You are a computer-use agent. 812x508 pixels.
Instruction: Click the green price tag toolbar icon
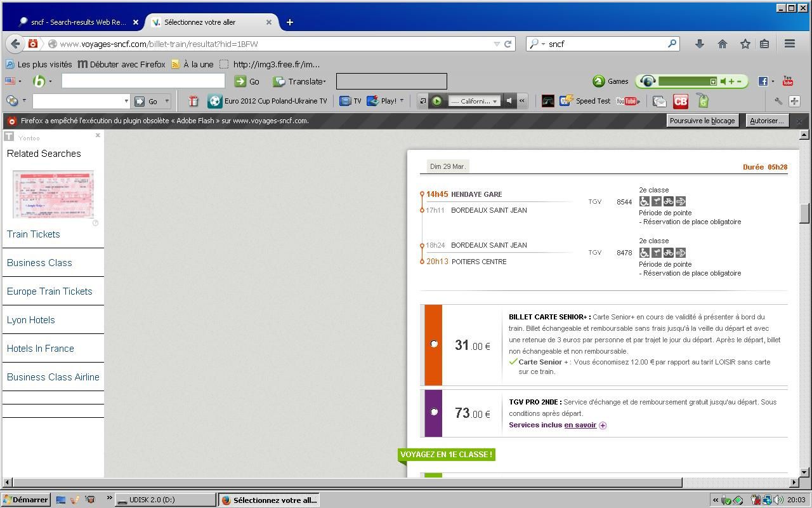[702, 100]
